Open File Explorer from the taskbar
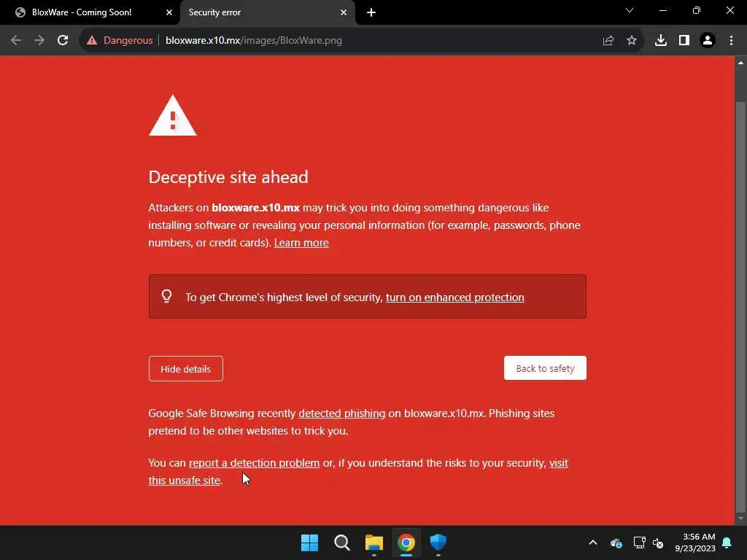The width and height of the screenshot is (747, 560). [x=374, y=542]
